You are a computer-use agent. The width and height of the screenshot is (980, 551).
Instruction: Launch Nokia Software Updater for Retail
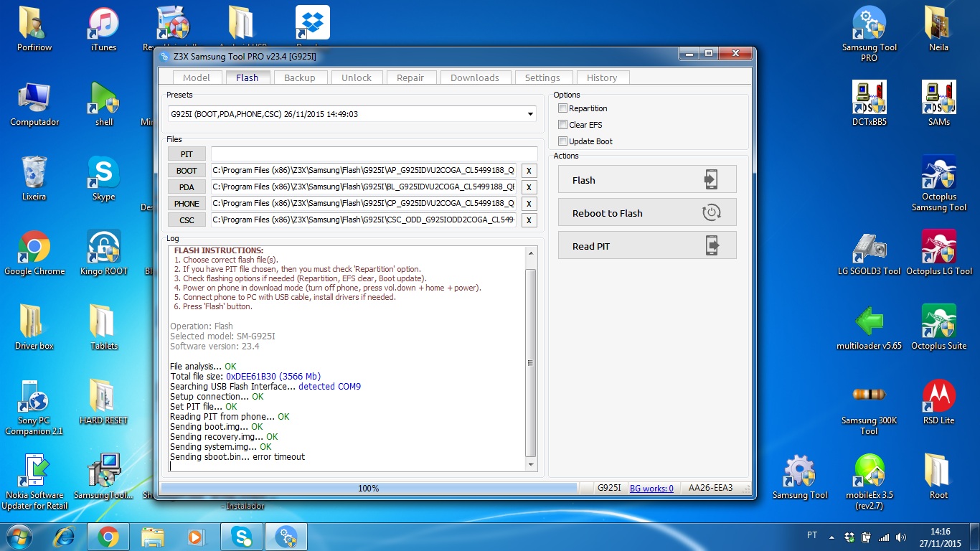tap(34, 482)
